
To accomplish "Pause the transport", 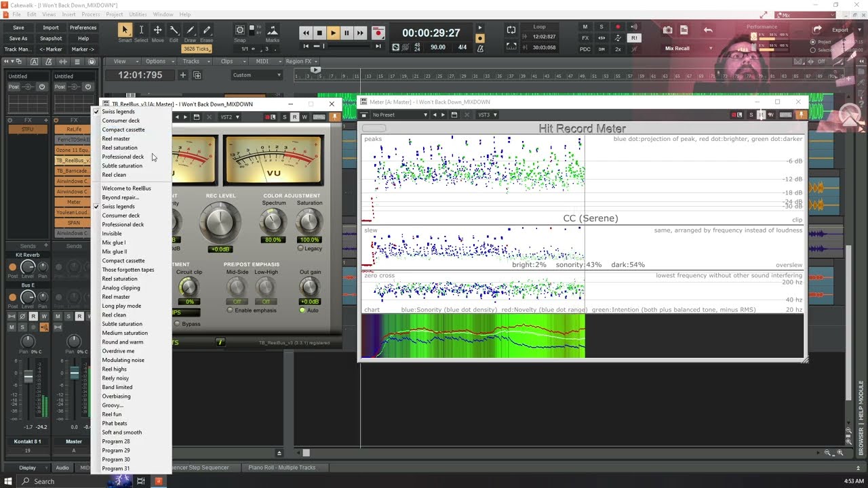I will (x=347, y=33).
